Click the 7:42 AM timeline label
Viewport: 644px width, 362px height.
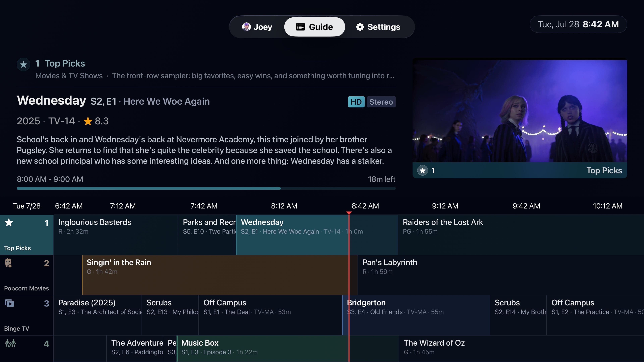coord(204,206)
